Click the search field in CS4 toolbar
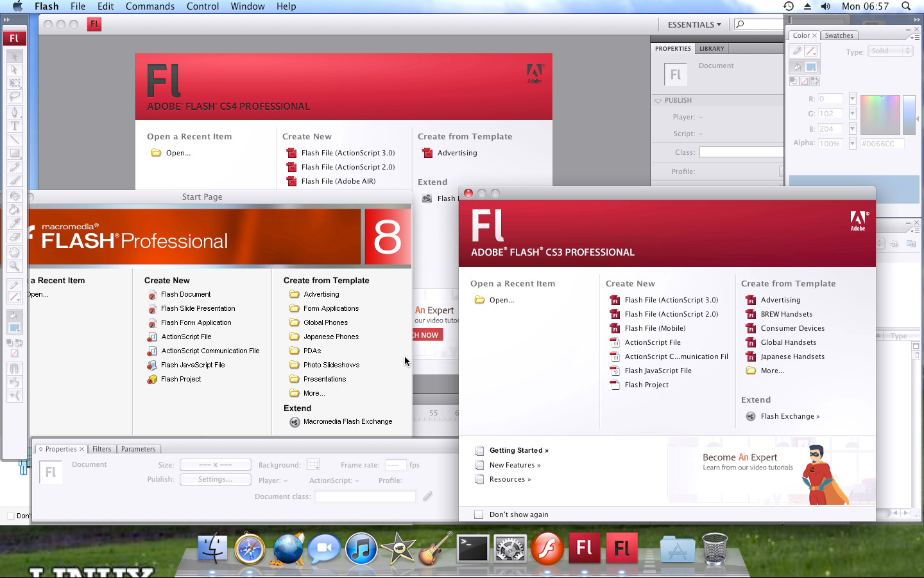924x578 pixels. tap(760, 24)
